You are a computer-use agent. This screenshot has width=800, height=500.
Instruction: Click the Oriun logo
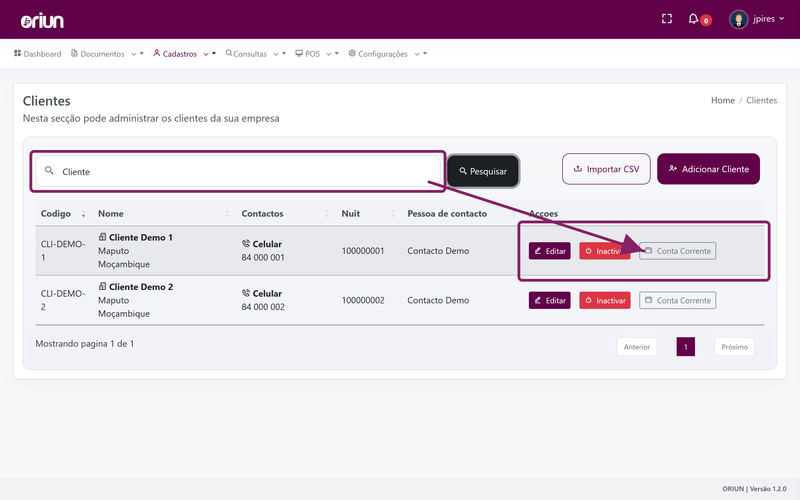(42, 21)
